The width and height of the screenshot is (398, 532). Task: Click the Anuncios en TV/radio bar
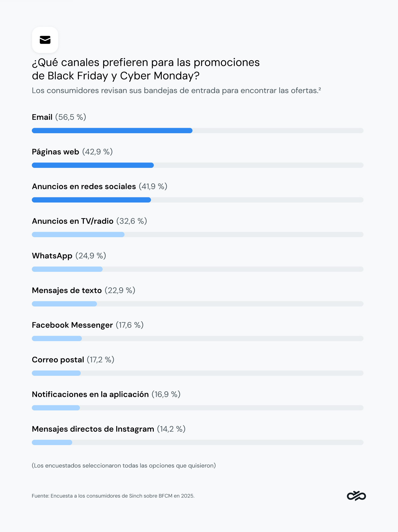[x=198, y=235]
